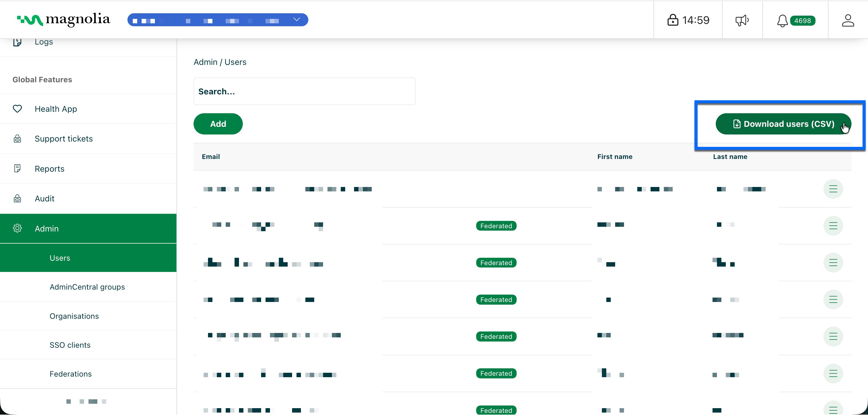This screenshot has height=417, width=868.
Task: Open third user row hamburger menu
Action: point(833,262)
